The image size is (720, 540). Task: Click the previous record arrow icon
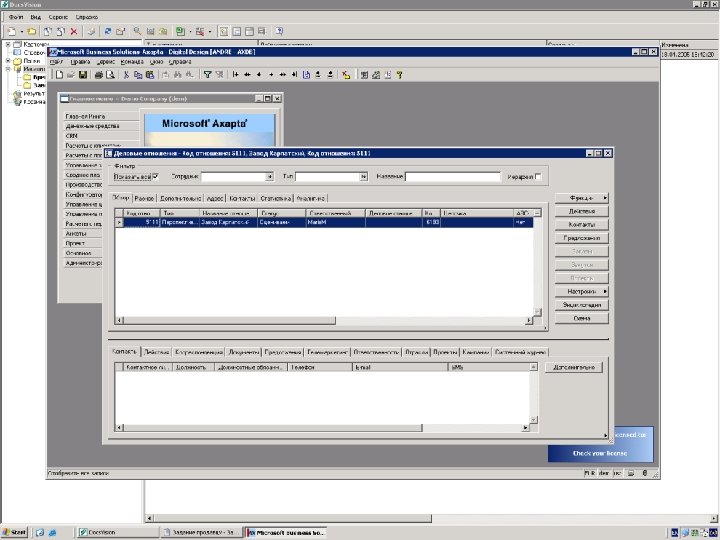tap(259, 74)
